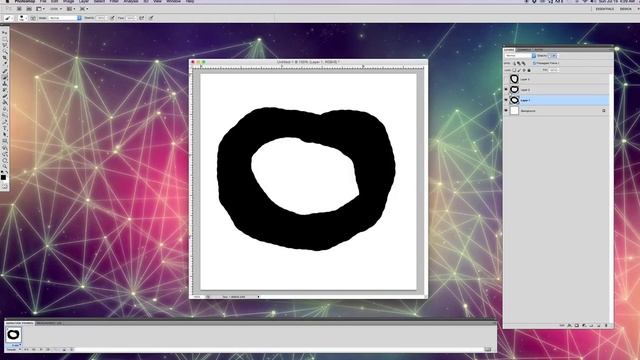Open the zoom level dropdown in application bar
Viewport: 640px width, 360px height.
56,9
